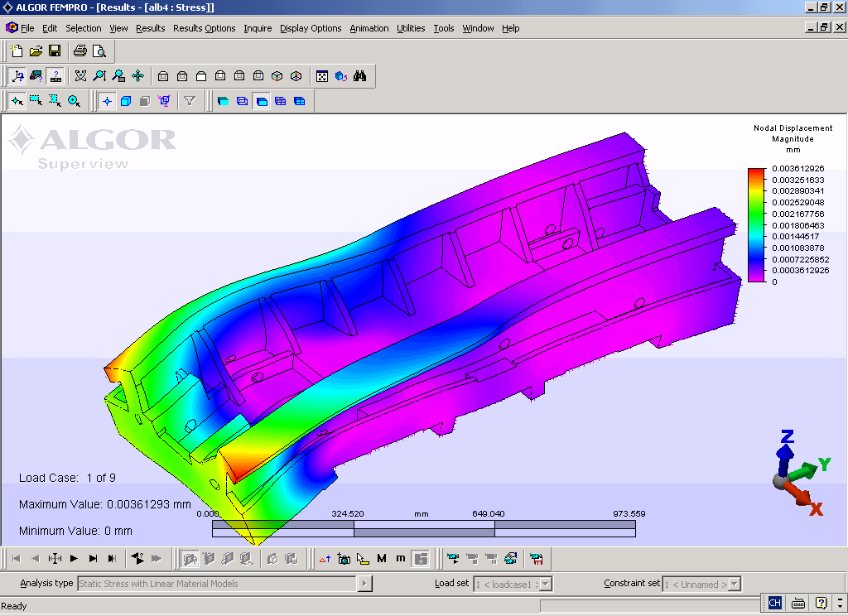Open the Results Options menu
This screenshot has width=848, height=616.
[x=204, y=28]
